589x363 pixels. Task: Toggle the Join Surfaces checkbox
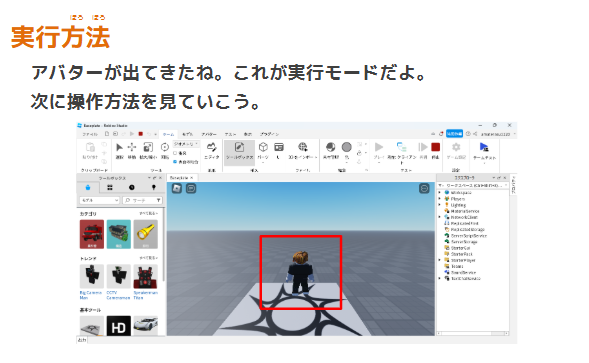175,162
